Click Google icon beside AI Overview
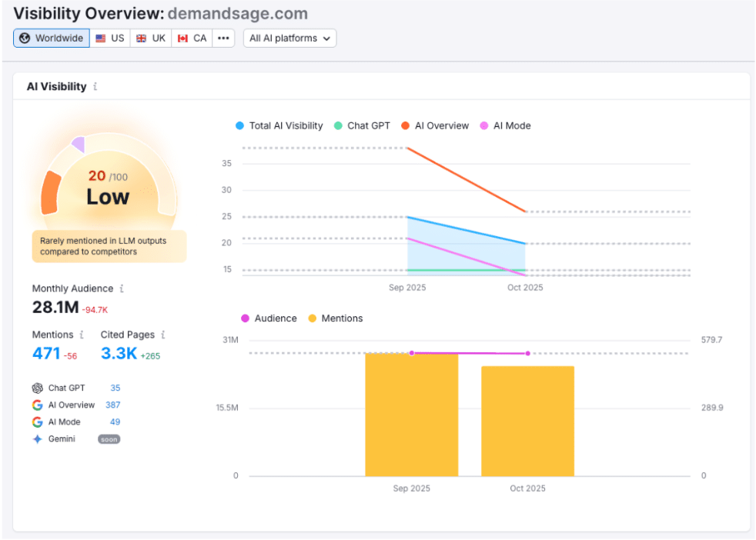Image resolution: width=756 pixels, height=540 pixels. click(x=38, y=405)
